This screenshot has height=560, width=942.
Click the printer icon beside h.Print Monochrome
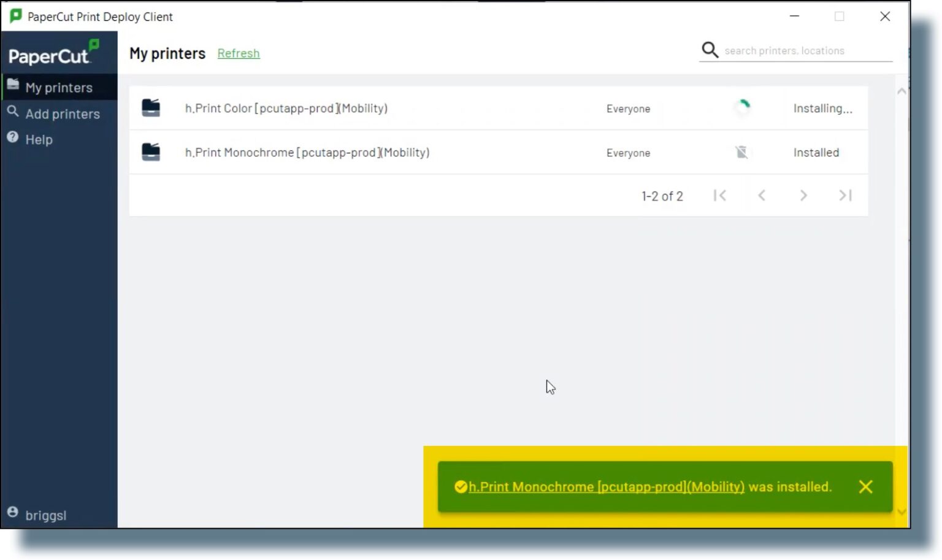[x=151, y=152]
